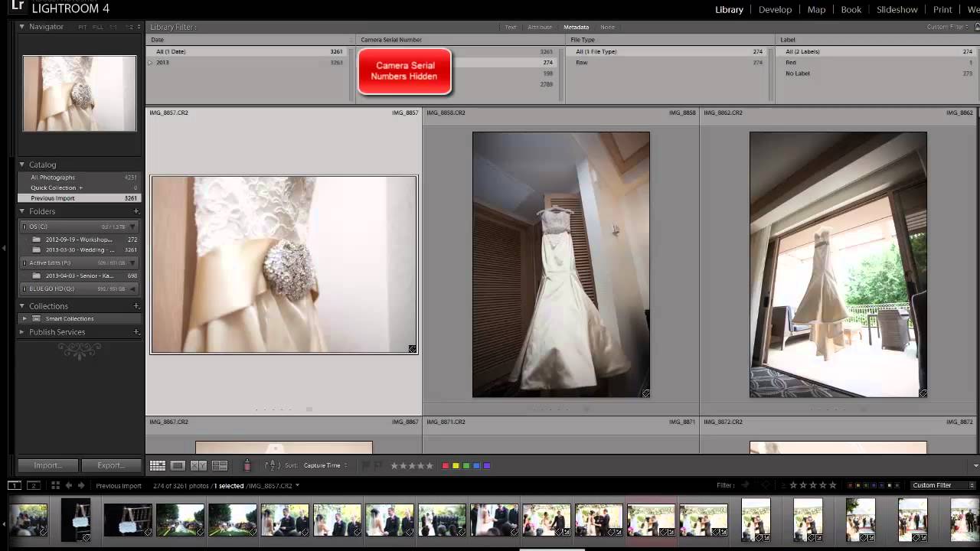The height and width of the screenshot is (551, 980).
Task: Open the Book module
Action: [x=851, y=10]
